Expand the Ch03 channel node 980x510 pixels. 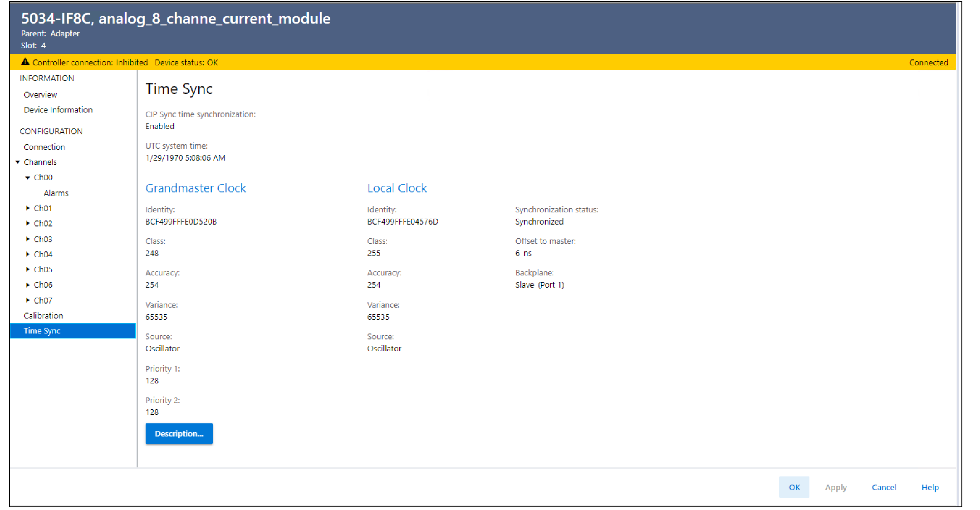coord(28,239)
